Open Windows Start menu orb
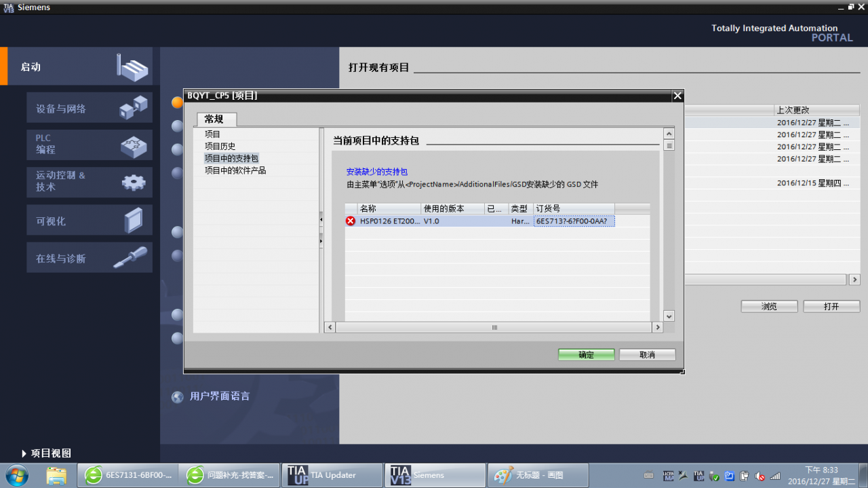Image resolution: width=868 pixels, height=488 pixels. [x=16, y=475]
